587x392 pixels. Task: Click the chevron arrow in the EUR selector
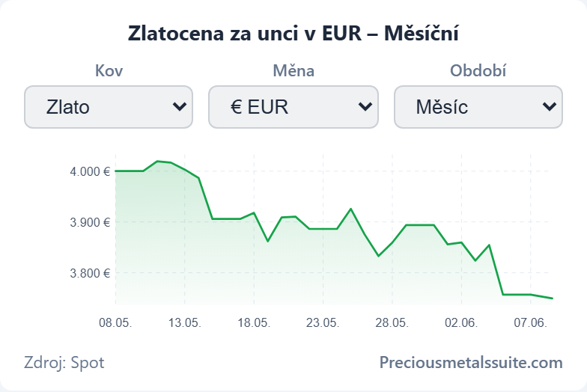(365, 107)
